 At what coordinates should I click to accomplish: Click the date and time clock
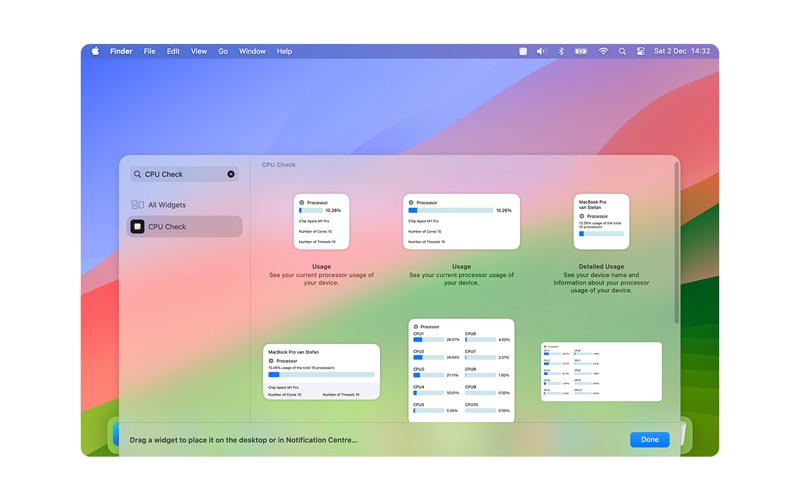pos(682,51)
